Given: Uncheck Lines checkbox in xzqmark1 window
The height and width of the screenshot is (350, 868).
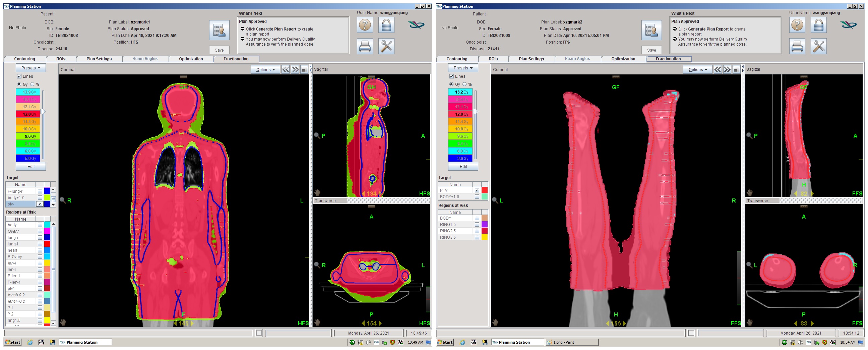Looking at the screenshot, I should point(19,76).
